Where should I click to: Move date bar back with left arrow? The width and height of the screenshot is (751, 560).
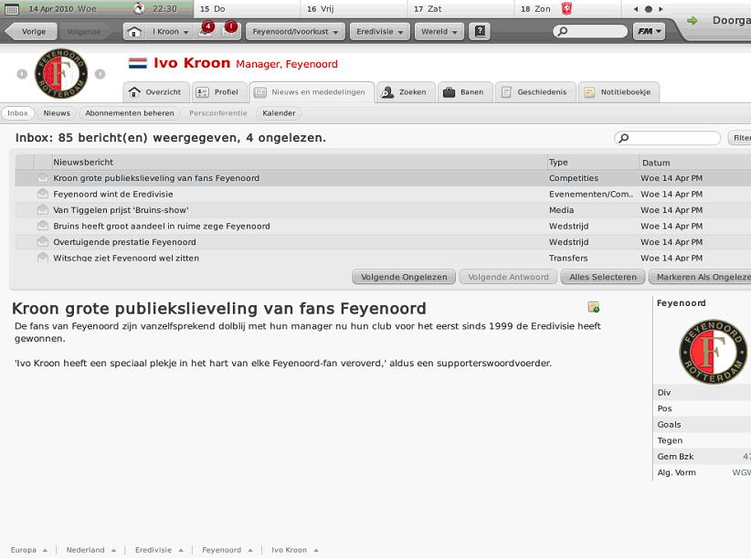pyautogui.click(x=636, y=9)
